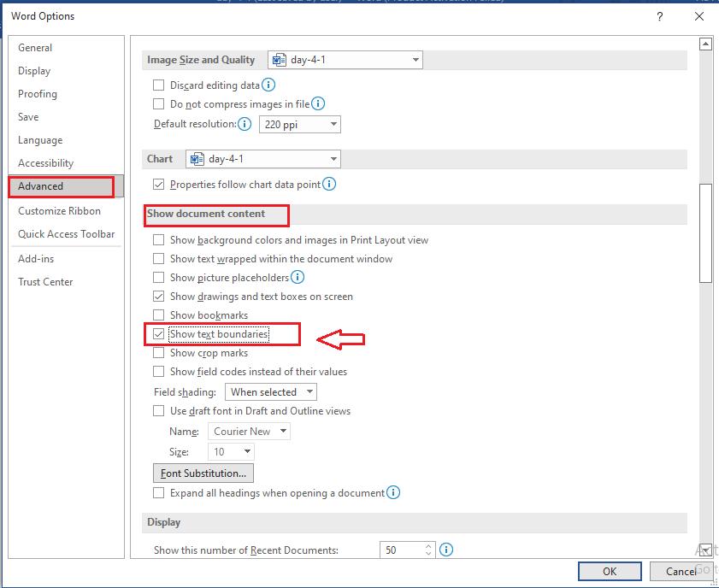The width and height of the screenshot is (719, 588).
Task: Click info icon next to Do not compress images
Action: click(318, 103)
